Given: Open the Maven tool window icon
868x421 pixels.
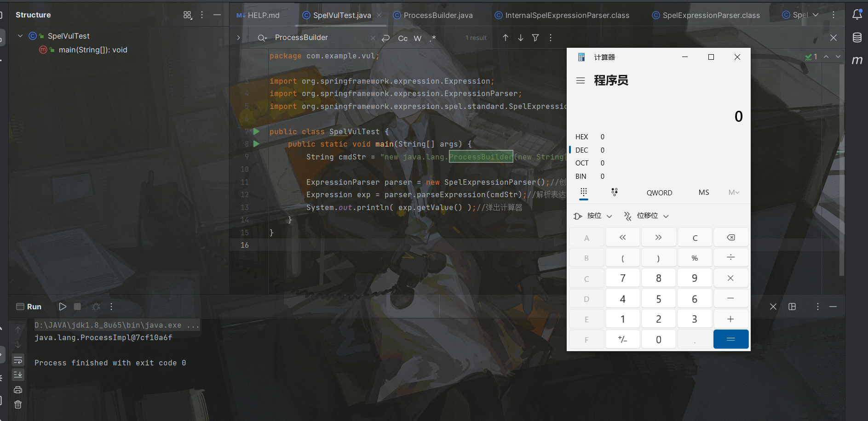Looking at the screenshot, I should click(x=857, y=60).
